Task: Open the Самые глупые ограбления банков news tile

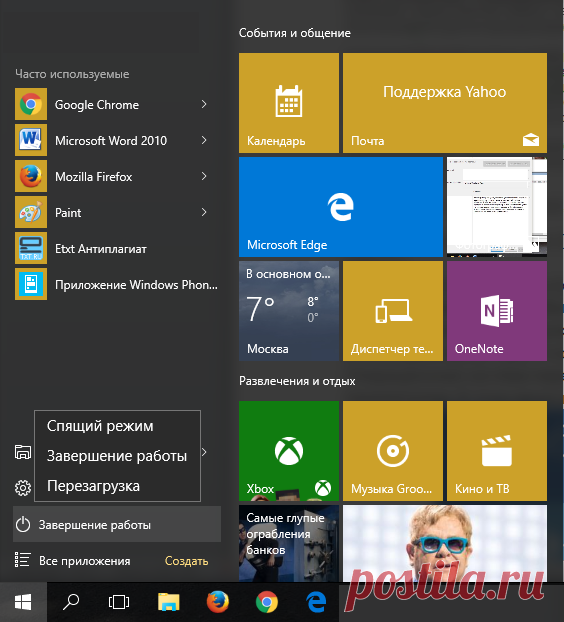Action: (x=289, y=543)
